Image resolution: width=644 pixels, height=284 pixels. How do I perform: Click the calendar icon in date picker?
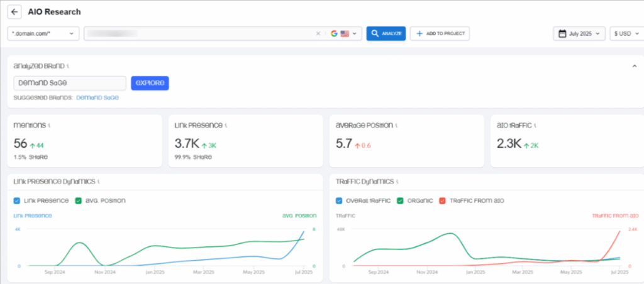(x=562, y=34)
